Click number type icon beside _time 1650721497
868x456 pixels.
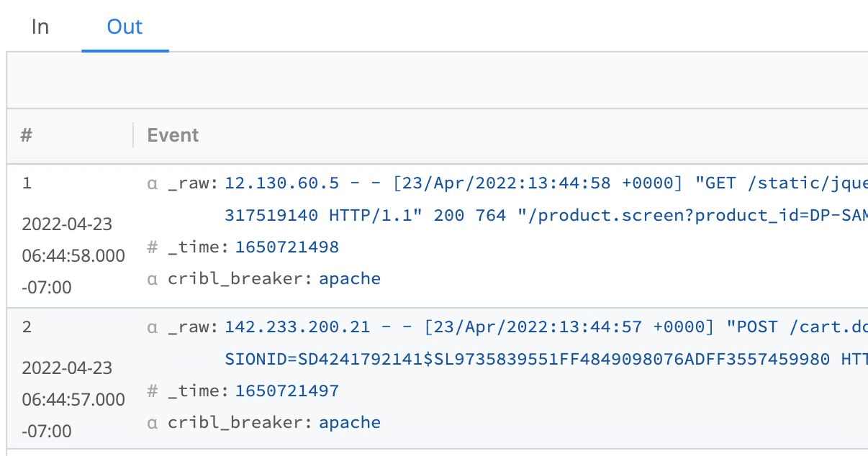(x=152, y=391)
